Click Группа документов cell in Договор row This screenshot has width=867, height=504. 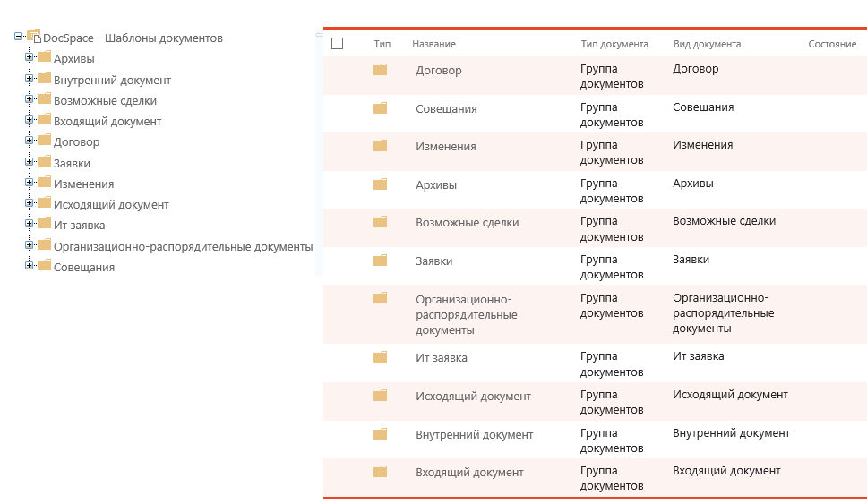pos(612,76)
